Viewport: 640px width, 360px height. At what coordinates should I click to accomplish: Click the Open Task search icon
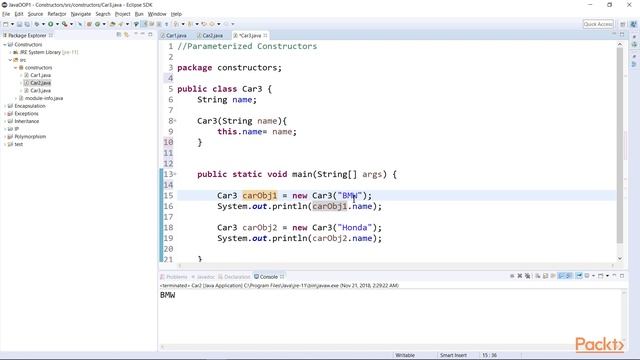coord(120,24)
